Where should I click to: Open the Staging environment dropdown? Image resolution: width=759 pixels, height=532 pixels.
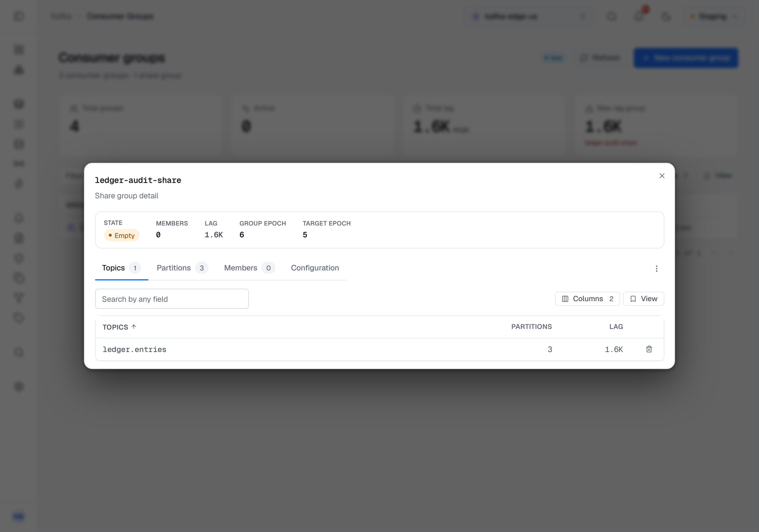pos(714,16)
